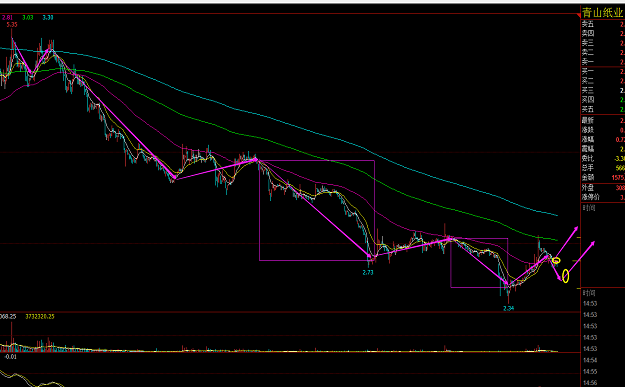
Task: Click the 青山纸业 stock name title
Action: [x=602, y=13]
